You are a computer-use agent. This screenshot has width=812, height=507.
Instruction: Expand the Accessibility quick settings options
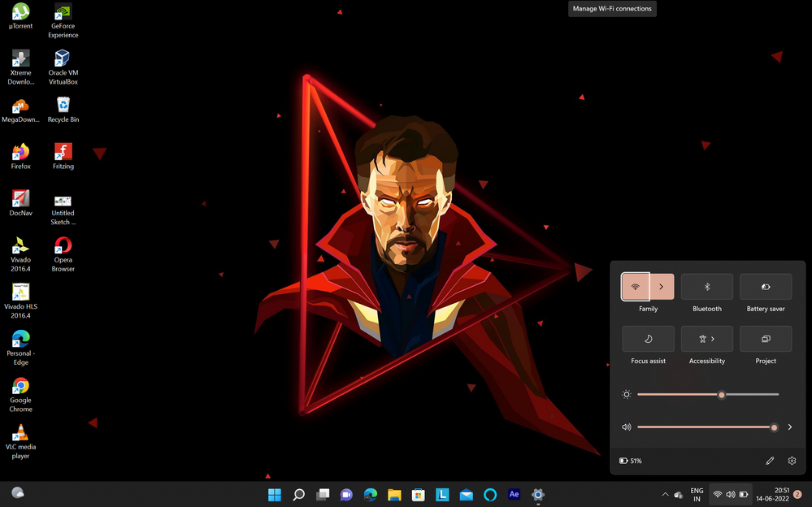[707, 339]
